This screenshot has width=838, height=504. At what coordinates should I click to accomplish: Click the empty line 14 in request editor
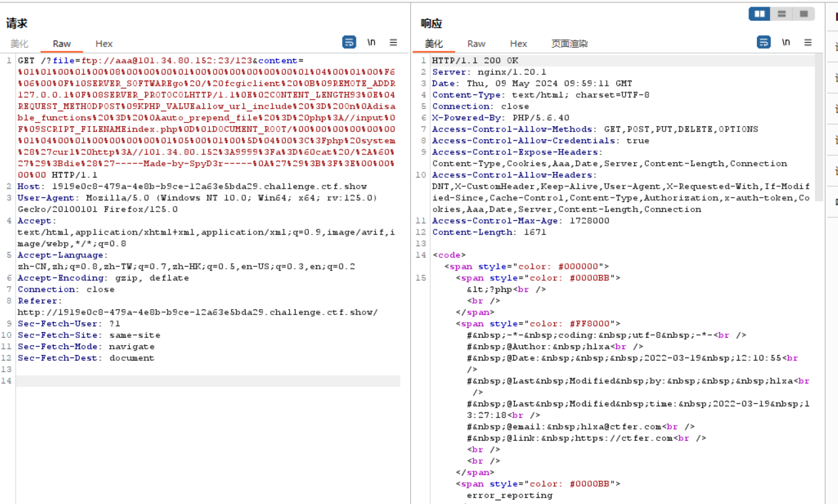[208, 381]
